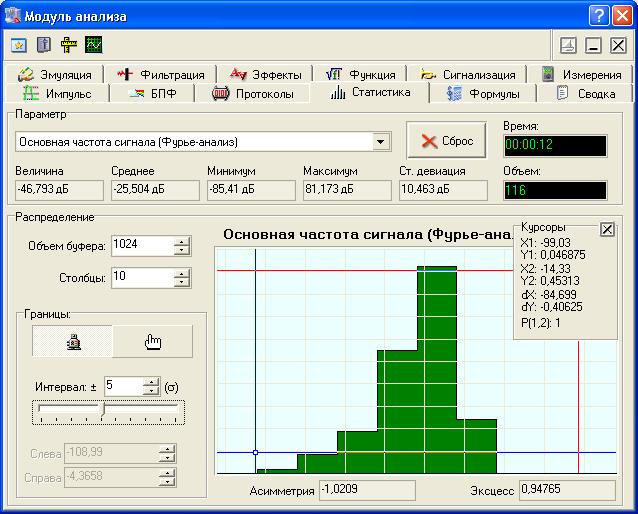
Task: Close the Курсоры cursor info panel
Action: [x=607, y=229]
